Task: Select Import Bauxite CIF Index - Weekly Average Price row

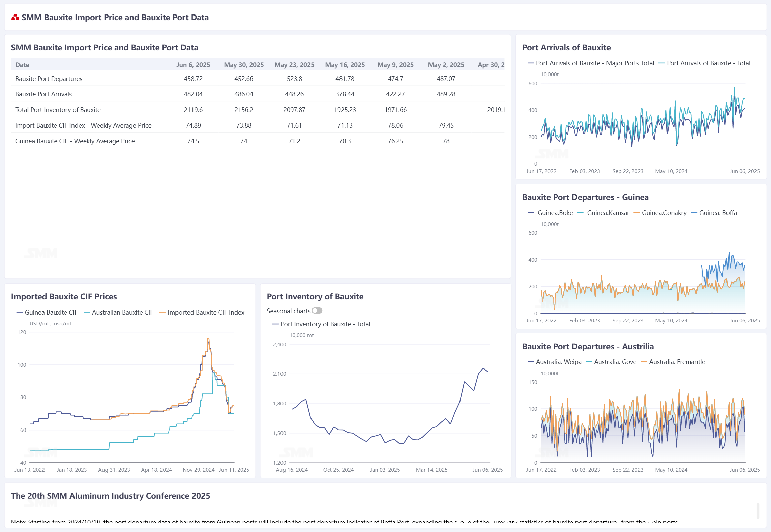Action: point(258,125)
